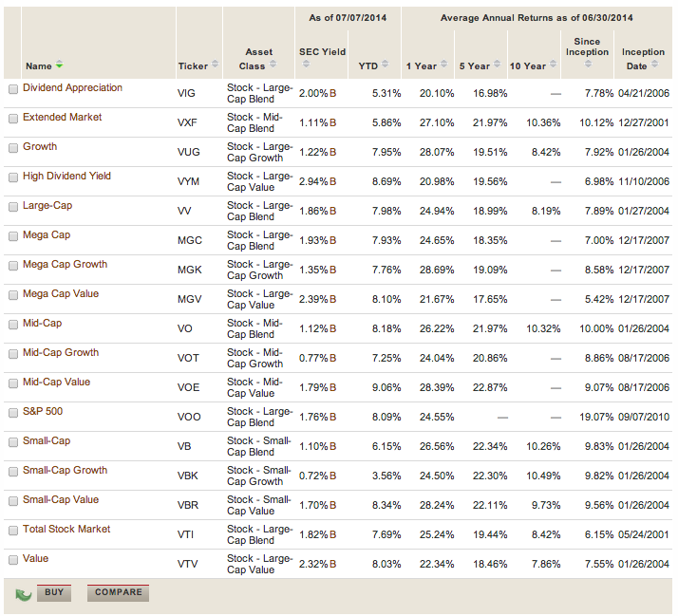The image size is (678, 616).
Task: Open the Dividend Appreciation fund link
Action: [x=72, y=87]
